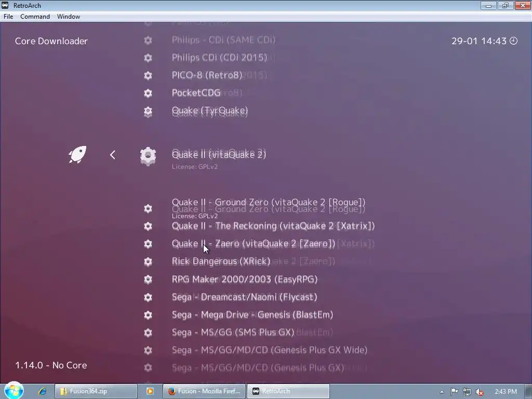The image size is (532, 399).
Task: Open the Action Center flag icon
Action: point(454,392)
